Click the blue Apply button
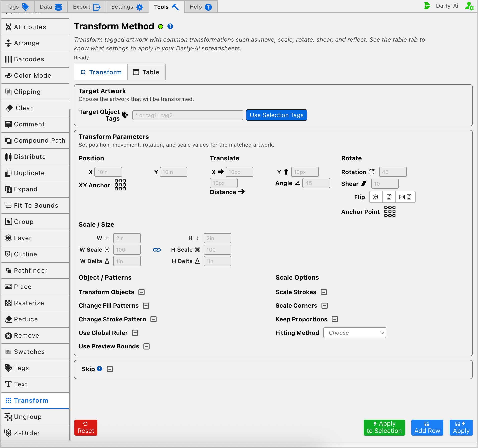478x448 pixels. (461, 427)
